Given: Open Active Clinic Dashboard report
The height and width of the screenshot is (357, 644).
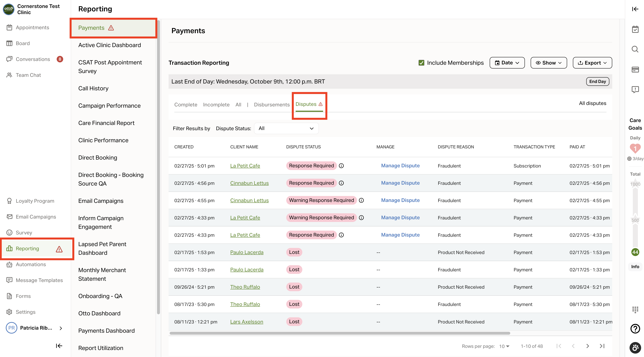Looking at the screenshot, I should 110,45.
